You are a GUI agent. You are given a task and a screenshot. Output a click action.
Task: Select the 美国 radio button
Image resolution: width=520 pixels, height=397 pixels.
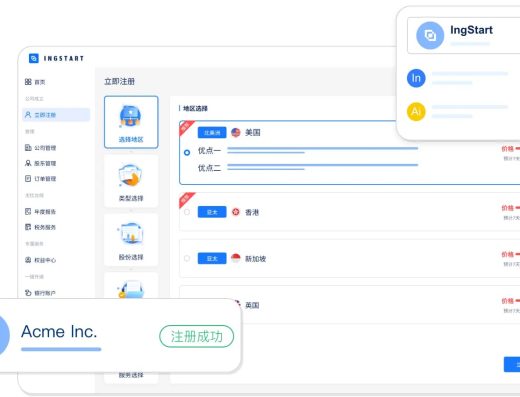[x=187, y=152]
